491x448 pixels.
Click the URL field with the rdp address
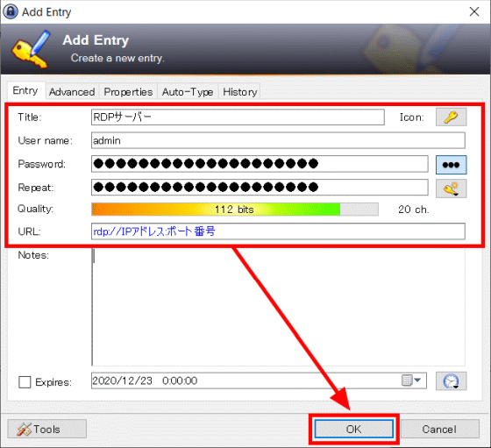(278, 231)
